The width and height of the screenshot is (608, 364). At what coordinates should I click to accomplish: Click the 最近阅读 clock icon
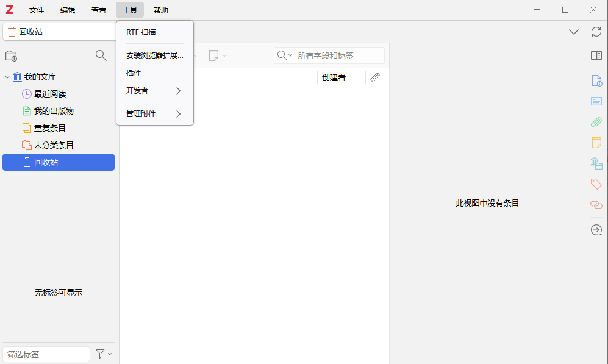pos(27,94)
